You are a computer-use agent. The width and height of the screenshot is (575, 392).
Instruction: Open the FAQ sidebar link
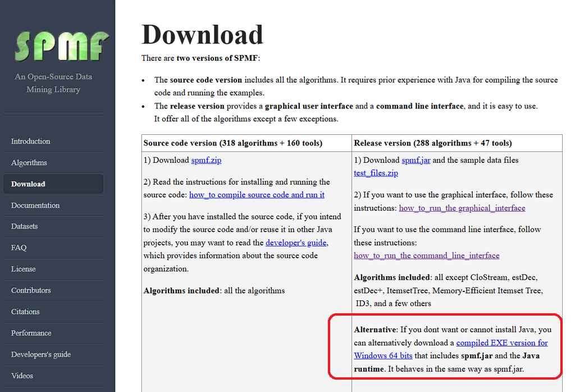point(19,248)
